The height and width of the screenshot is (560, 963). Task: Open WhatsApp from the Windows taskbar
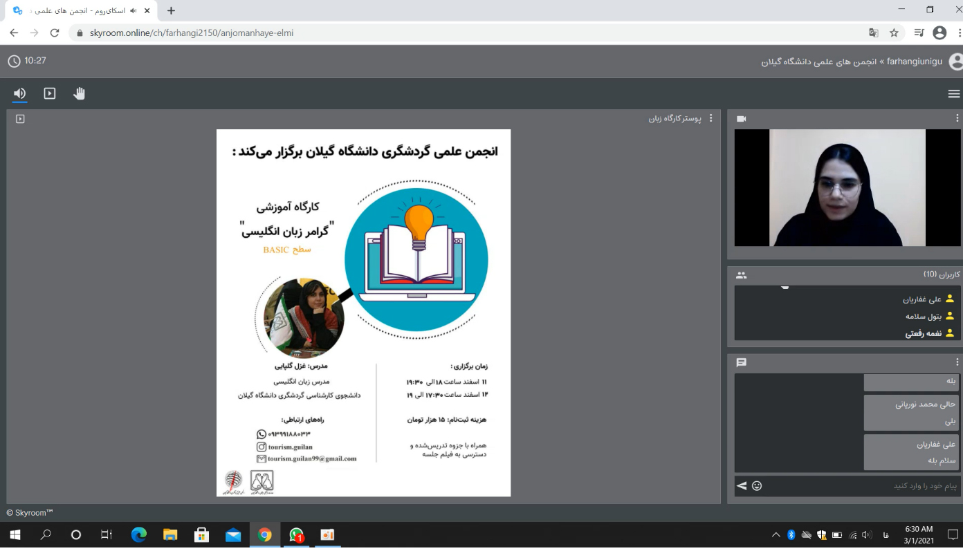click(x=296, y=535)
